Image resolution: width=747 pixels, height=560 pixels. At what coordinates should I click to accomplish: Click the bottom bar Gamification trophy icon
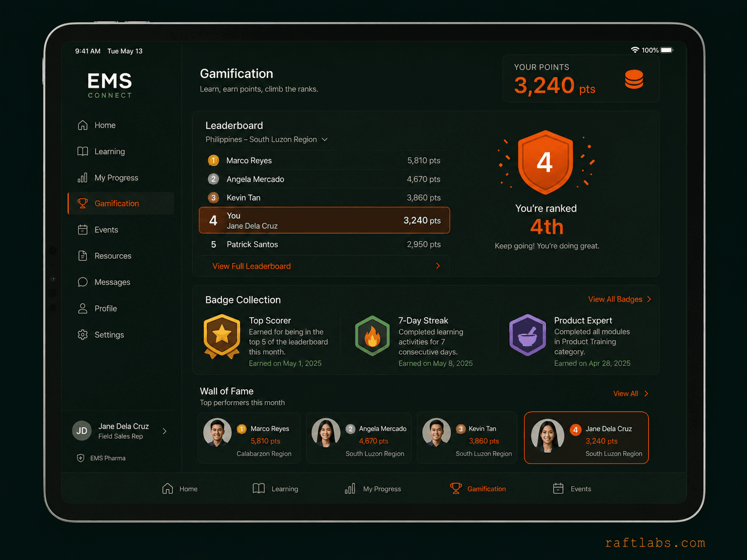(456, 488)
